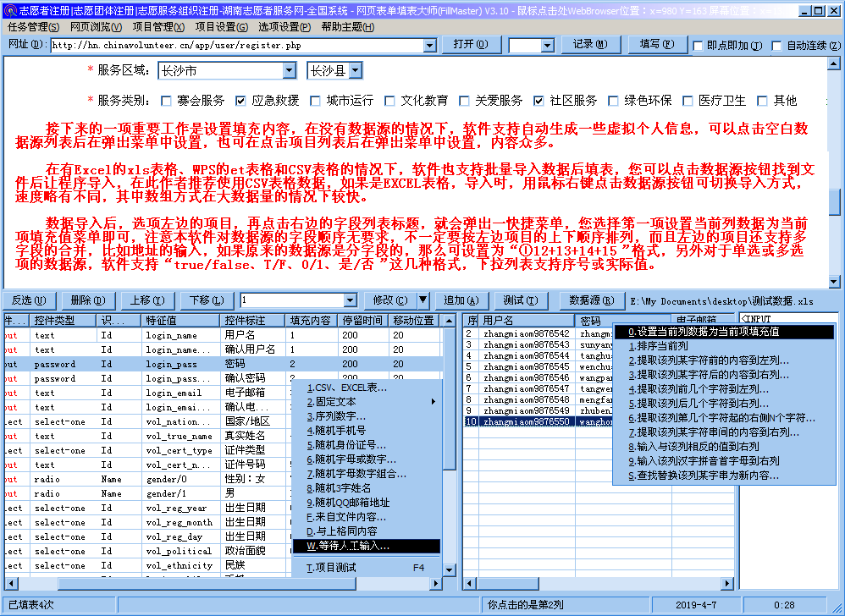
Task: Click the 删除 button
Action: [88, 300]
